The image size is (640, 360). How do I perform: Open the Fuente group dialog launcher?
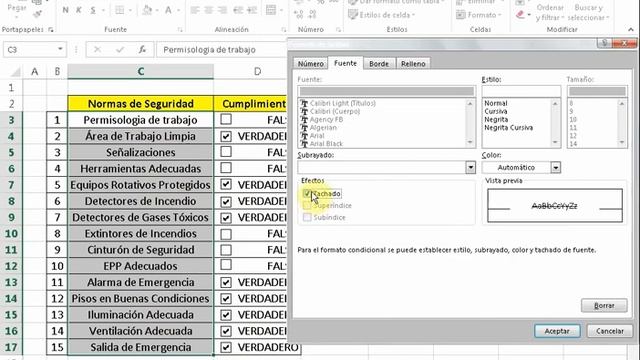coord(180,29)
